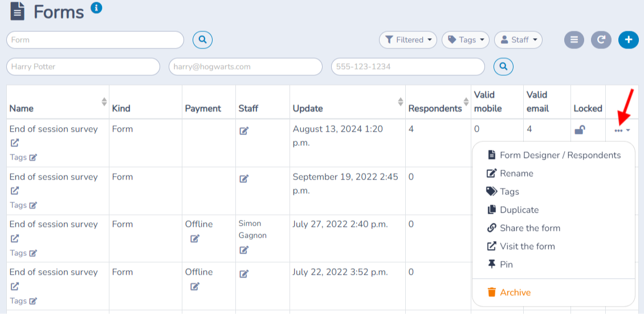Screen dimensions: 644x314
Task: Click Tags label under July 22 form
Action: tap(18, 301)
